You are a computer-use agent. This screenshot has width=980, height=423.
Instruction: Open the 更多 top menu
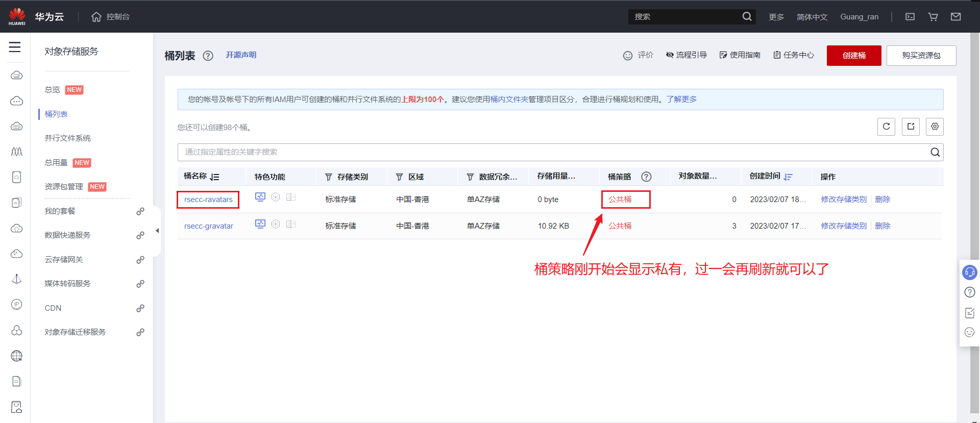point(776,17)
